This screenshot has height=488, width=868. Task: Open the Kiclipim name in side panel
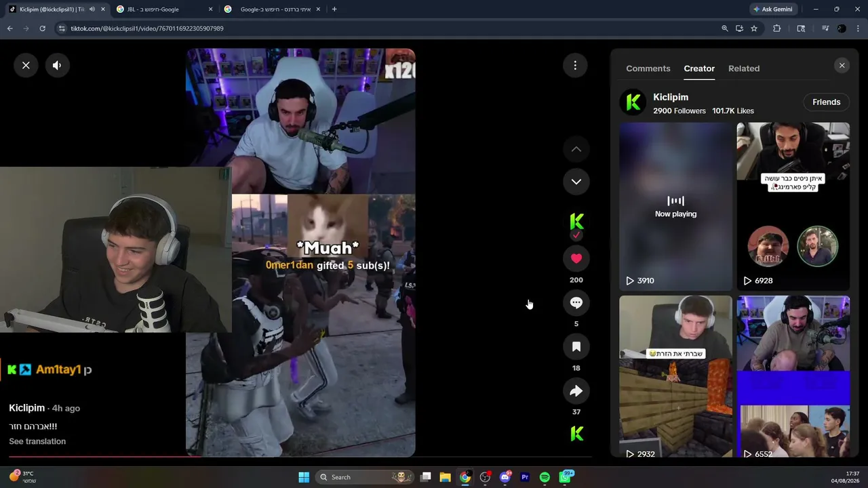pos(671,98)
